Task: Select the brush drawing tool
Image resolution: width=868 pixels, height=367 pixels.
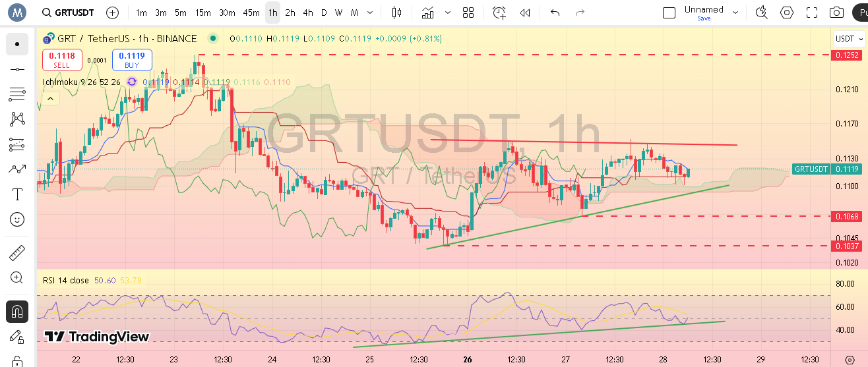Action: tap(17, 169)
